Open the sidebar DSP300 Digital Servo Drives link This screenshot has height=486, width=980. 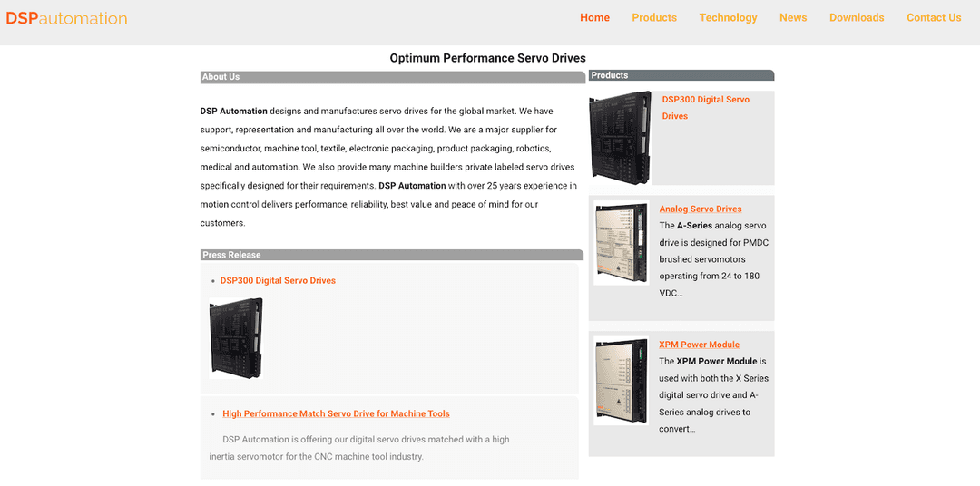point(706,107)
